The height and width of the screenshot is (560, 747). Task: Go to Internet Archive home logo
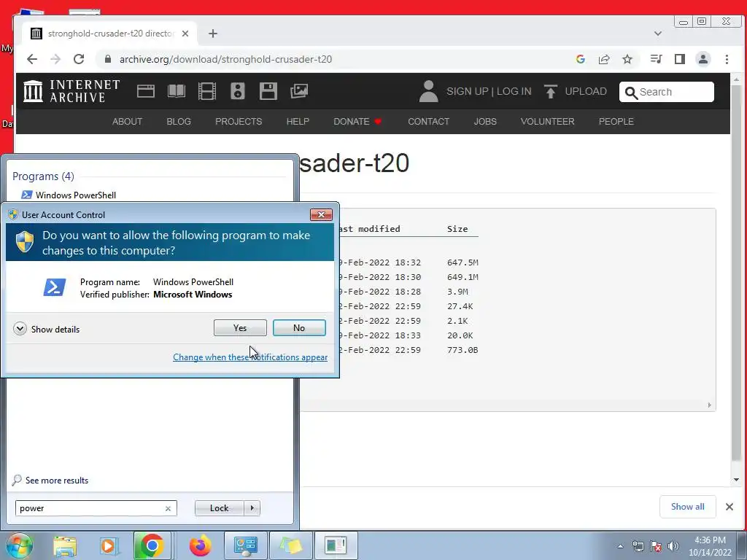coord(71,91)
